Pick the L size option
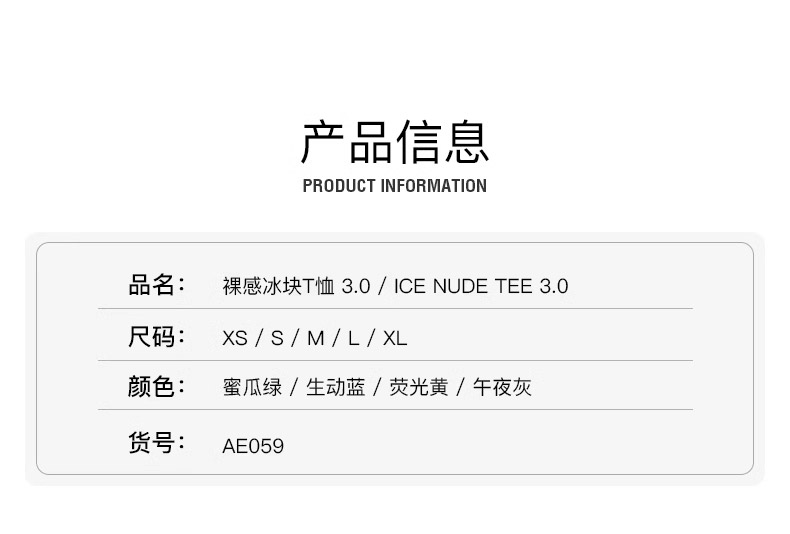The height and width of the screenshot is (534, 790). 353,338
